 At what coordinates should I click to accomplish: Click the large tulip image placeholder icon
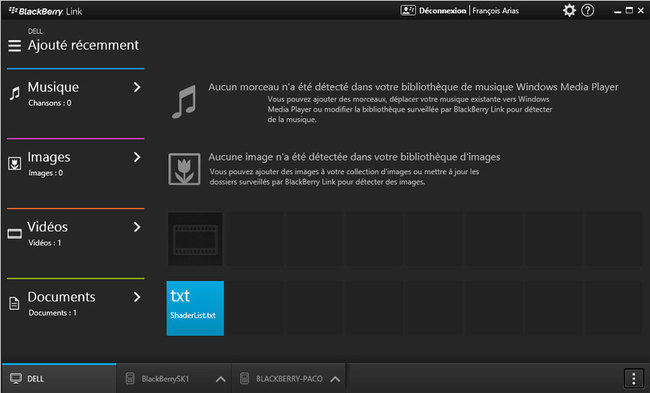tap(184, 169)
